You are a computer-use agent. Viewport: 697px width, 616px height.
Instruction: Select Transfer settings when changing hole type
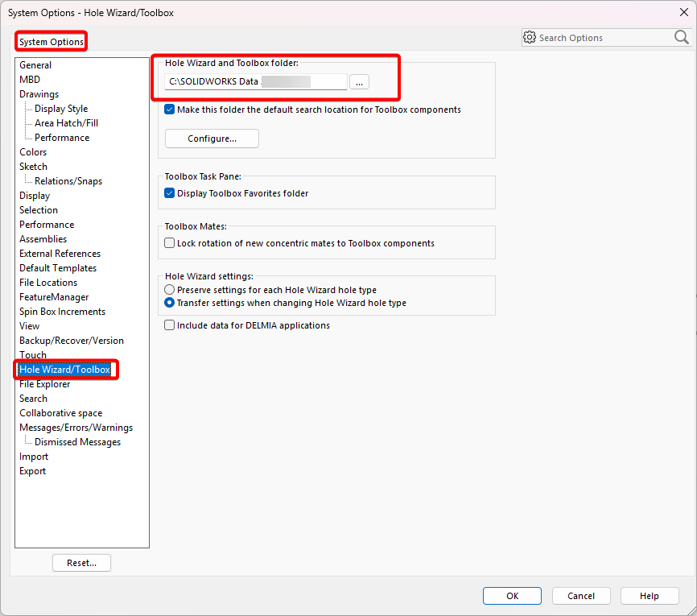[x=169, y=303]
